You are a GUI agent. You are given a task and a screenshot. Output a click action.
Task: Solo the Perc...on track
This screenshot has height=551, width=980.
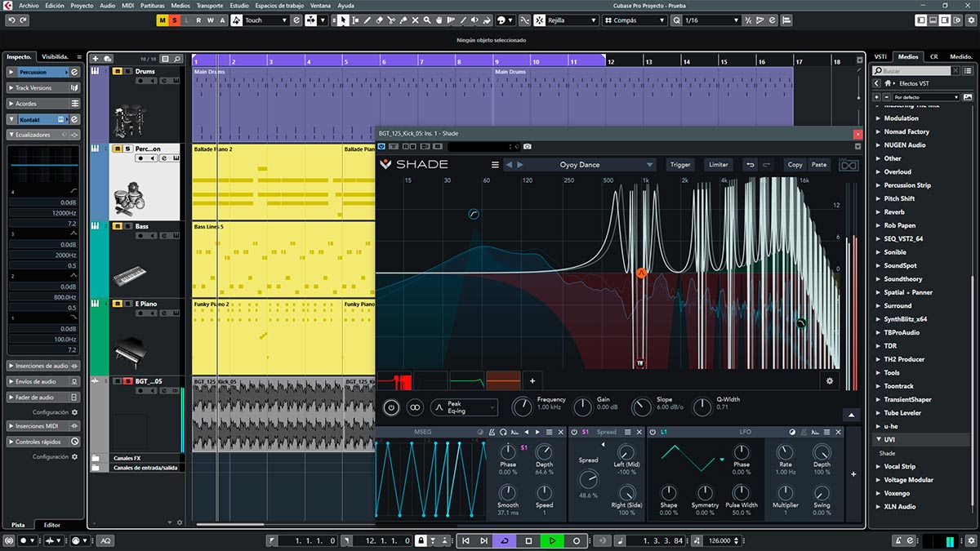127,149
